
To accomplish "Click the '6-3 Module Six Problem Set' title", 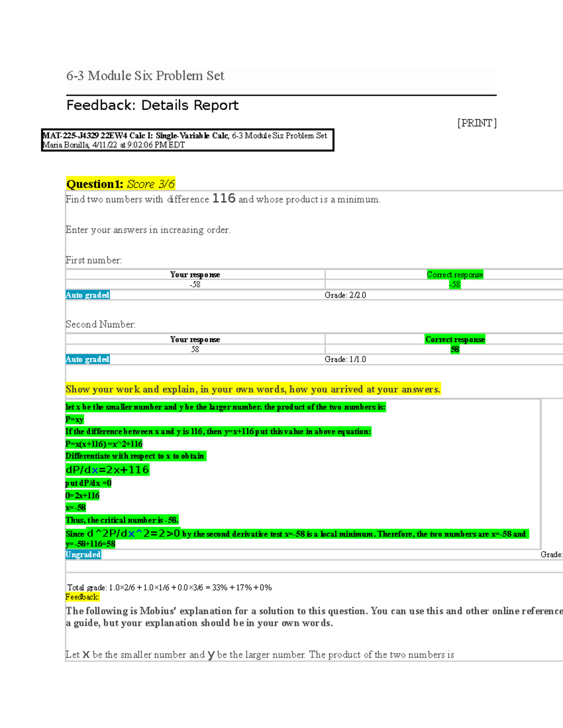I will click(x=145, y=76).
